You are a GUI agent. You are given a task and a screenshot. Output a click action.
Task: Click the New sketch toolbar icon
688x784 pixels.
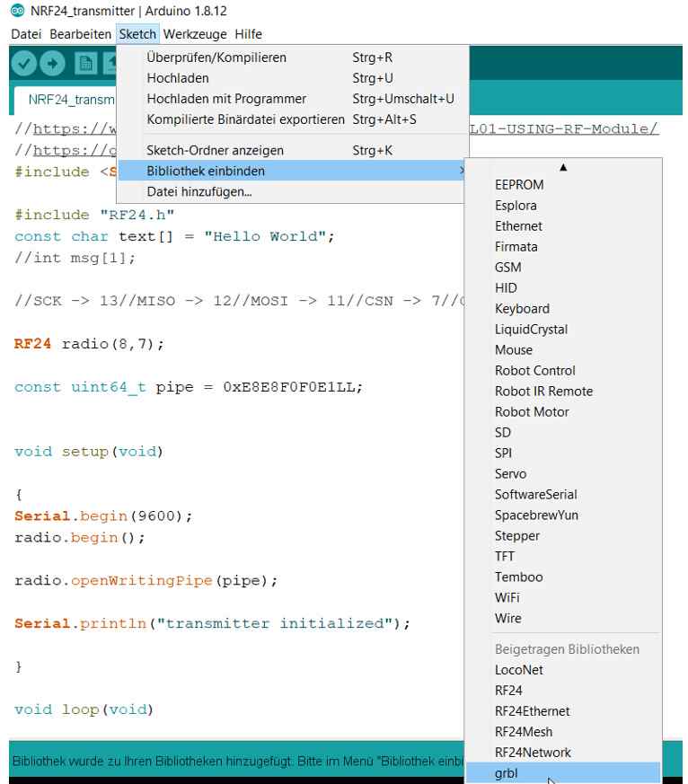tap(87, 65)
